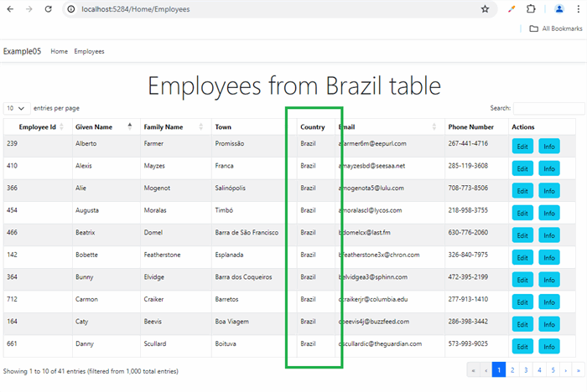Click the colorful pen extension icon

[512, 9]
